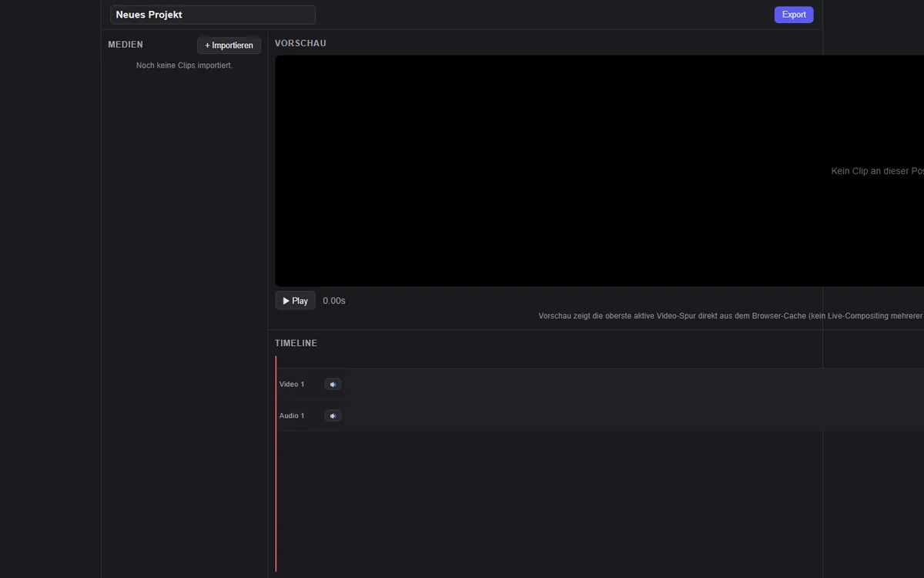Mute the Video 1 track
924x578 pixels.
(333, 385)
